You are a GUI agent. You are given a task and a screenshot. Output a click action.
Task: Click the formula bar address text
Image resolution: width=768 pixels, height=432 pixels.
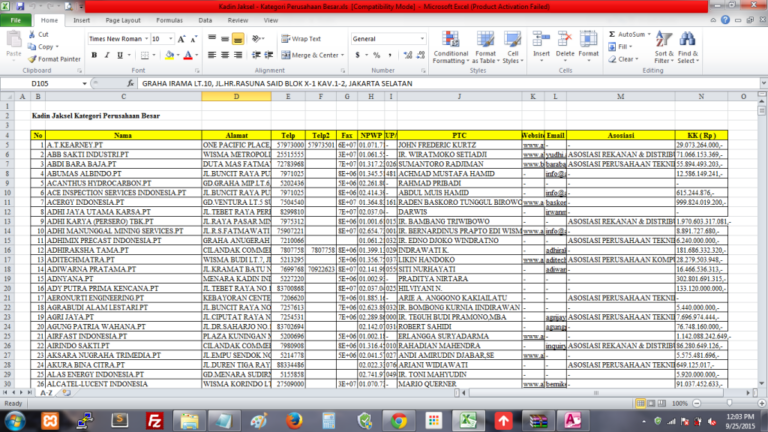coord(277,83)
